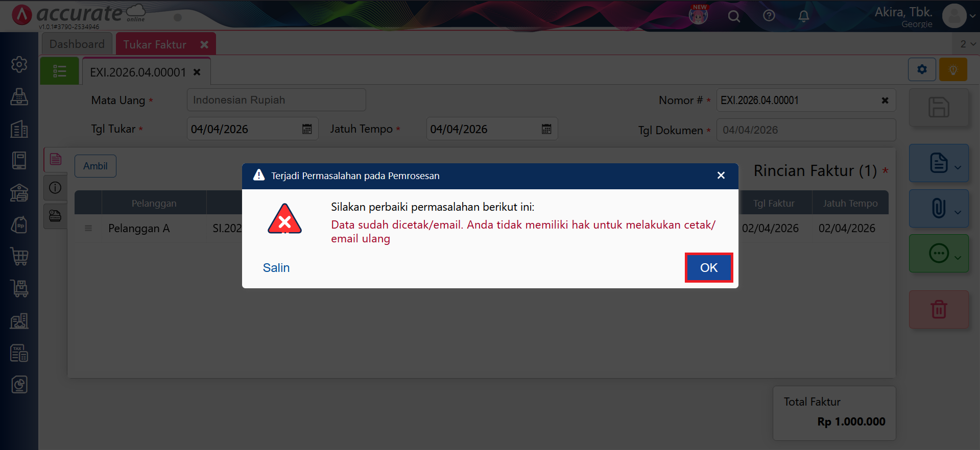Viewport: 980px width, 450px height.
Task: Click the green list view icon
Action: tap(60, 71)
